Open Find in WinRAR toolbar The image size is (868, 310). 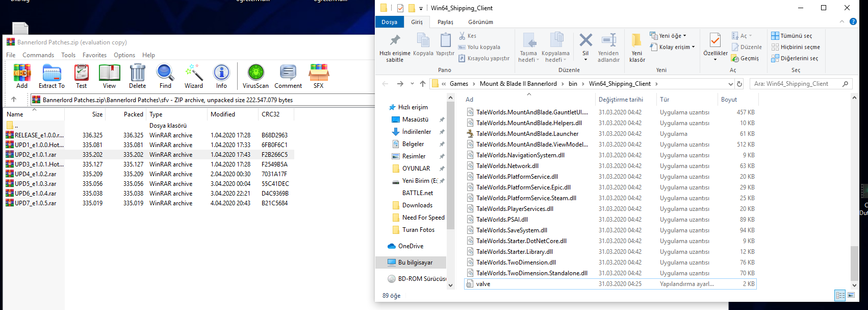pyautogui.click(x=165, y=77)
